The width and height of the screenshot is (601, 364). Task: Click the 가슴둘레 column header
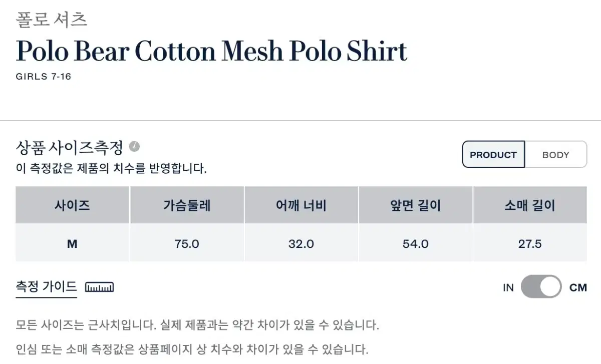coord(187,205)
